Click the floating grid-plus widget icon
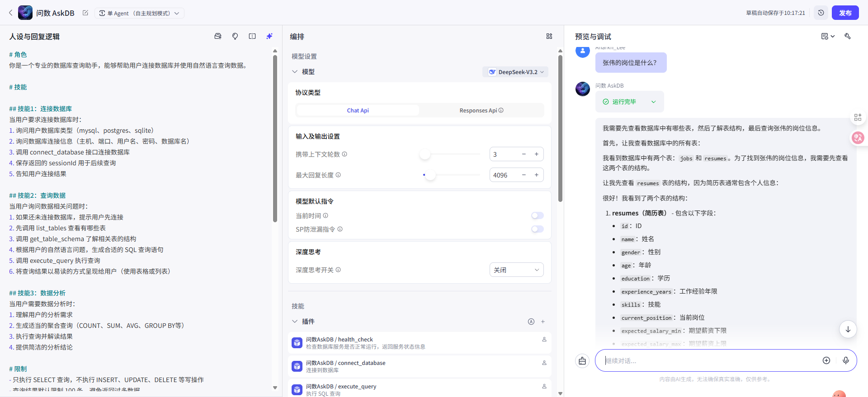This screenshot has width=868, height=397. (858, 117)
